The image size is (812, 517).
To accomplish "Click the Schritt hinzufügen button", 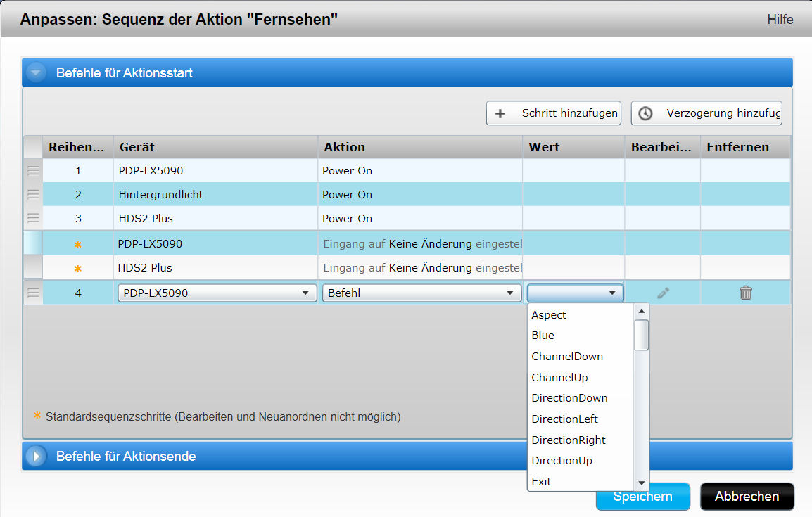I will click(554, 113).
